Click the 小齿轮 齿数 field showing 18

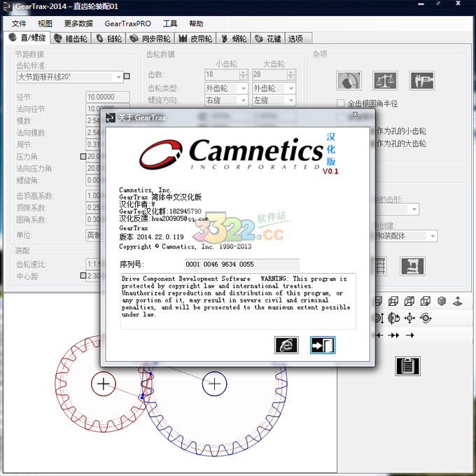tap(222, 75)
